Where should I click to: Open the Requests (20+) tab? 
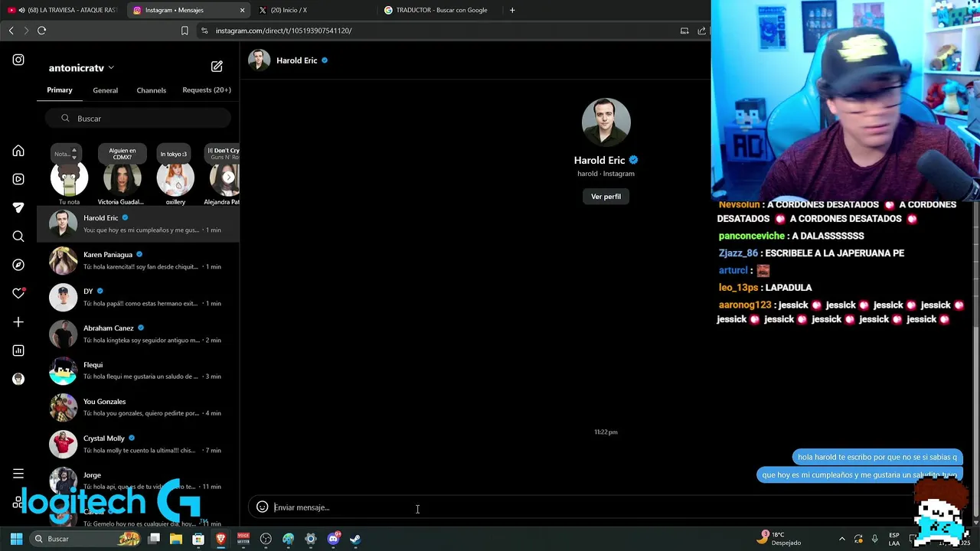pos(207,90)
